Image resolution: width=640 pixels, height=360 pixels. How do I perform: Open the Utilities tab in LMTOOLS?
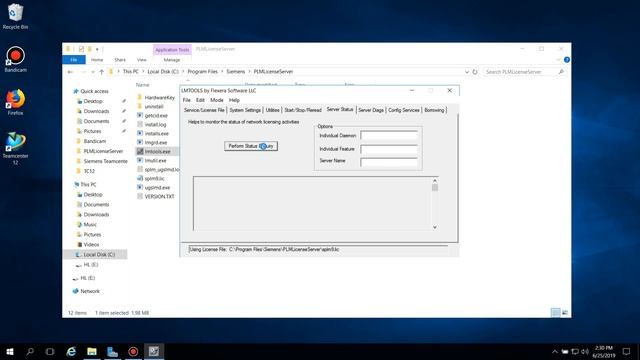click(272, 110)
